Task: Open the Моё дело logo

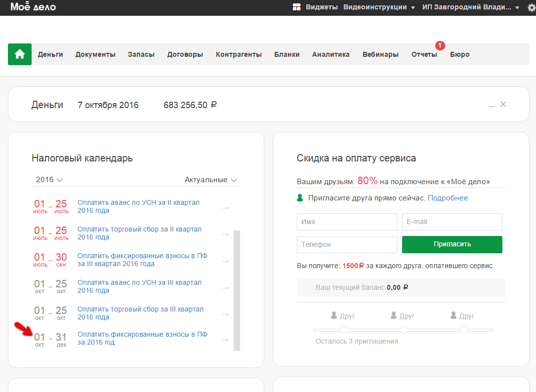Action: 33,7
